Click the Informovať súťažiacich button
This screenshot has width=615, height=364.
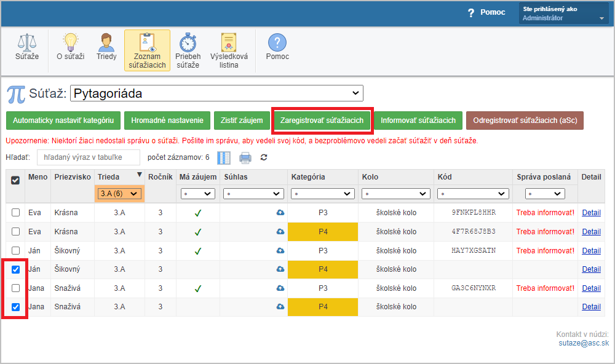coord(418,121)
